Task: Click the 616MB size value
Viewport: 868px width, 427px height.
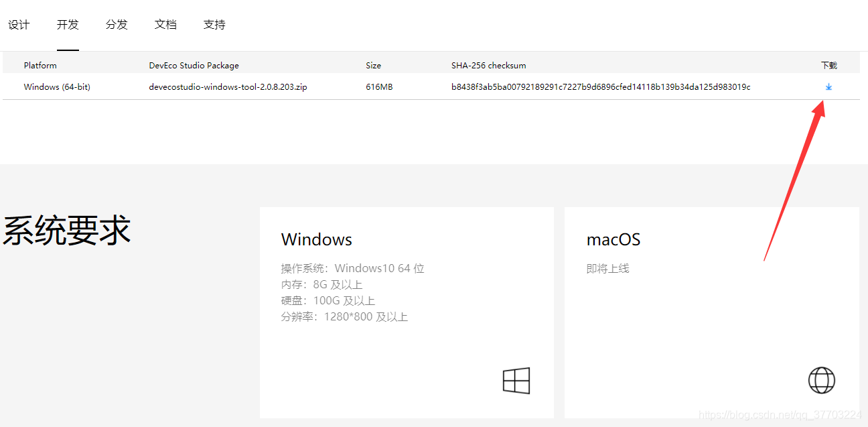Action: click(x=379, y=87)
